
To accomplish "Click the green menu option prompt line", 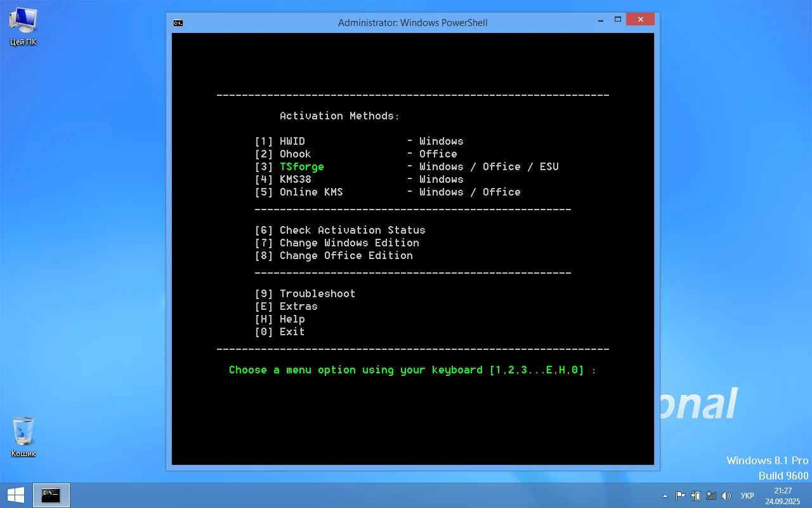I will [x=412, y=370].
